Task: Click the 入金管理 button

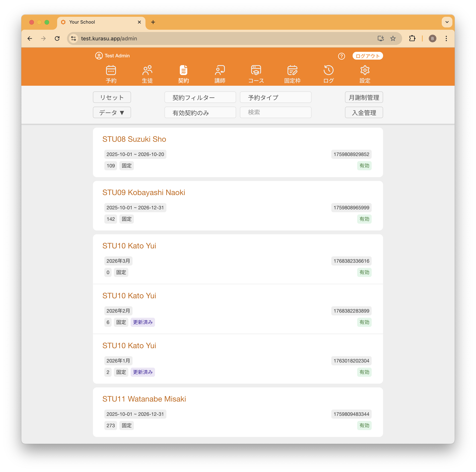Action: (x=364, y=113)
